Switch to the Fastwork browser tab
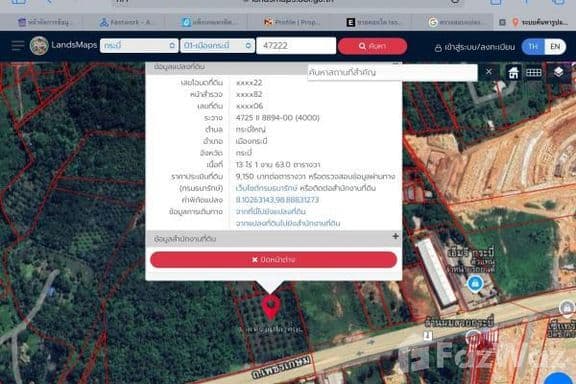 pos(126,22)
